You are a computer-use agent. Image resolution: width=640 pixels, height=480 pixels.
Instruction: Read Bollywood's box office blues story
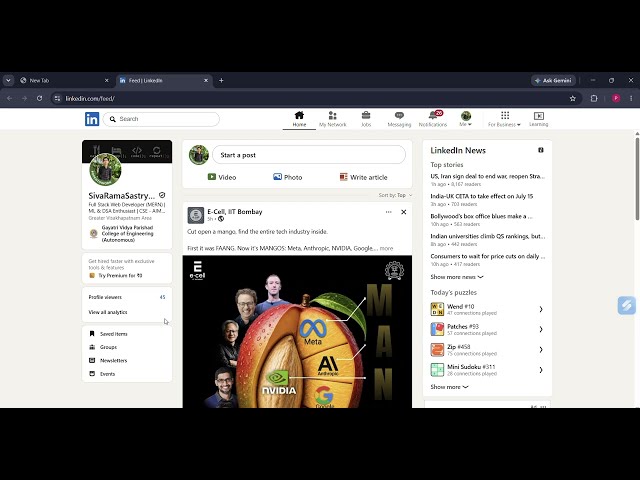(x=481, y=216)
